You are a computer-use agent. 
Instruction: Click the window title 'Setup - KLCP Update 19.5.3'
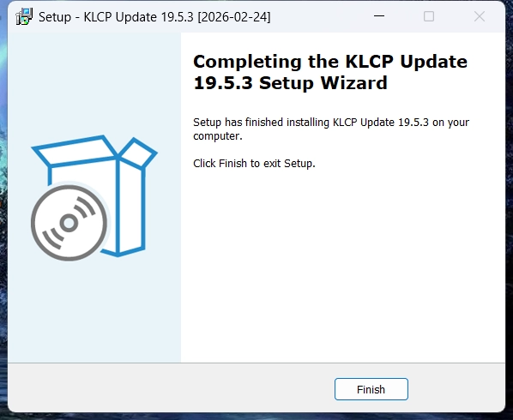tap(116, 17)
